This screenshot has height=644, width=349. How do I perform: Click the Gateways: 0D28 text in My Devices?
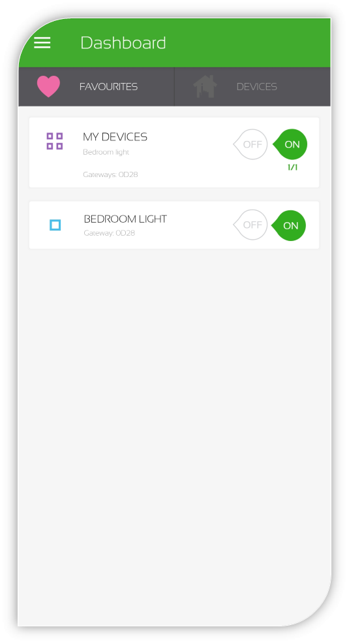(110, 174)
